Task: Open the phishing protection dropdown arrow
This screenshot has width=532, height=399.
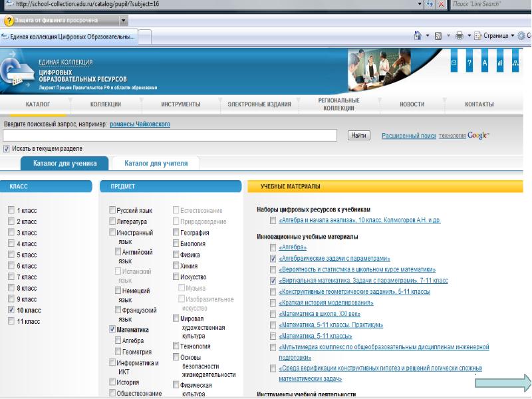Action: click(122, 21)
